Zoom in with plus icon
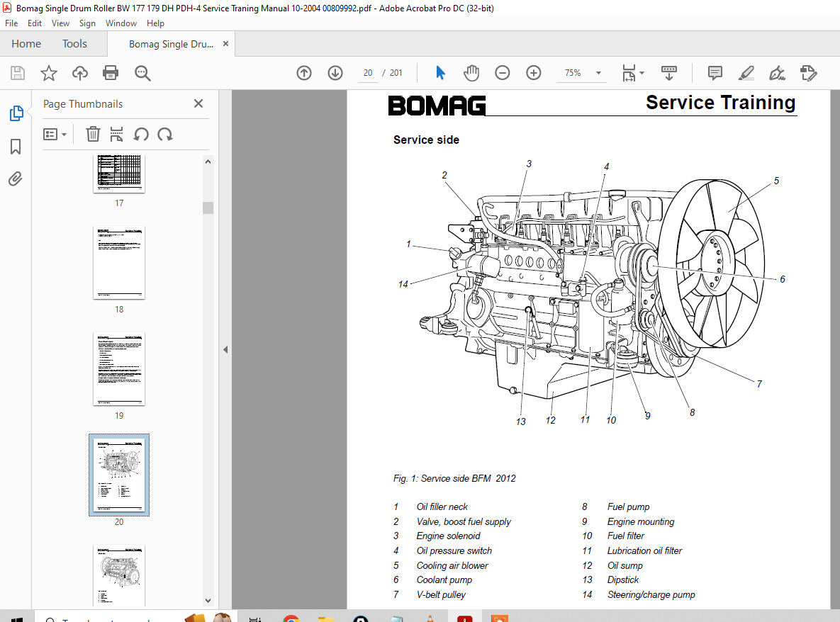The image size is (840, 622). tap(534, 73)
